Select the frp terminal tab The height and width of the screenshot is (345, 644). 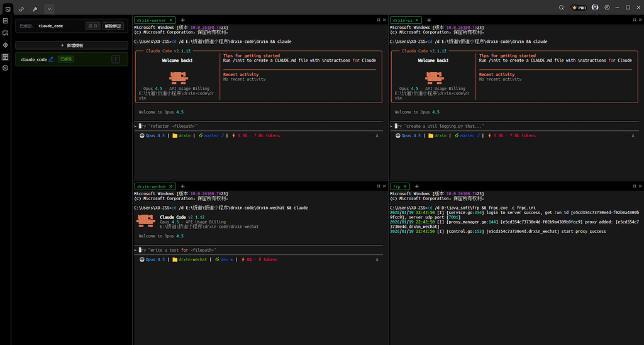coord(396,186)
